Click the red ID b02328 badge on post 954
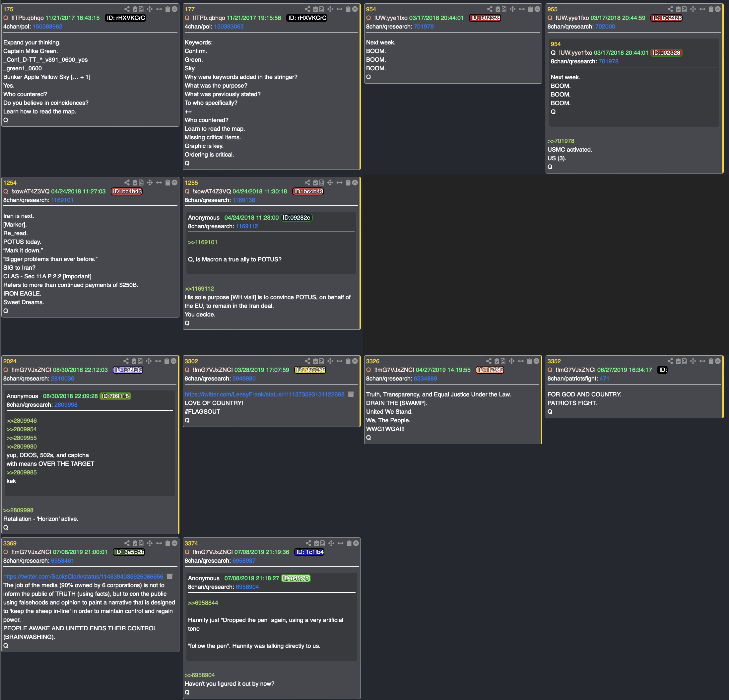 (485, 18)
